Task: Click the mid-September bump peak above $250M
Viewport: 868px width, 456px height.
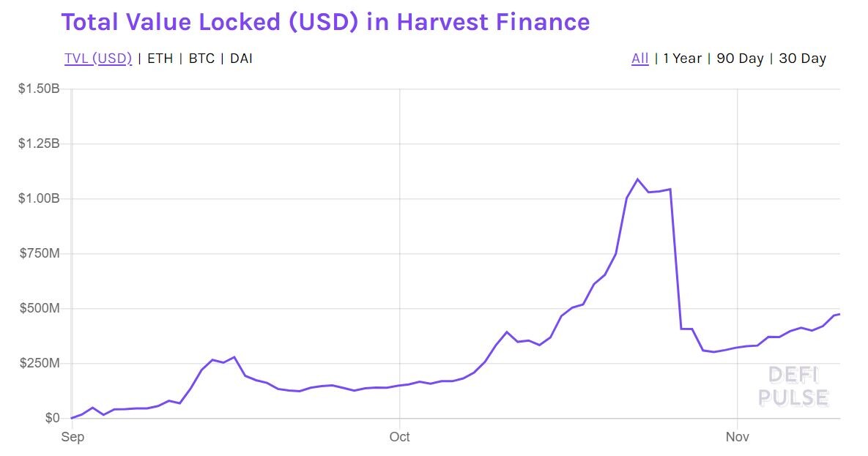Action: [x=234, y=357]
